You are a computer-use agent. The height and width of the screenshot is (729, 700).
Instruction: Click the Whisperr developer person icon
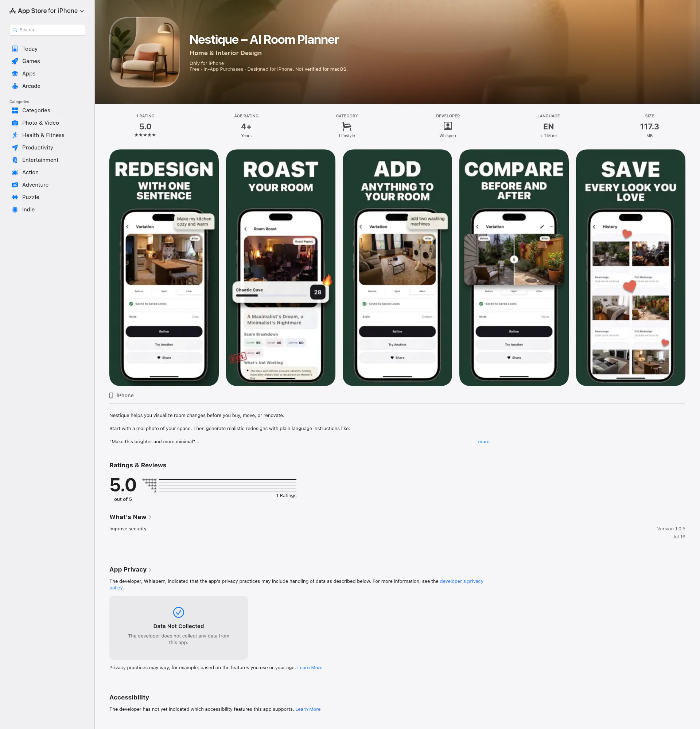pyautogui.click(x=448, y=126)
